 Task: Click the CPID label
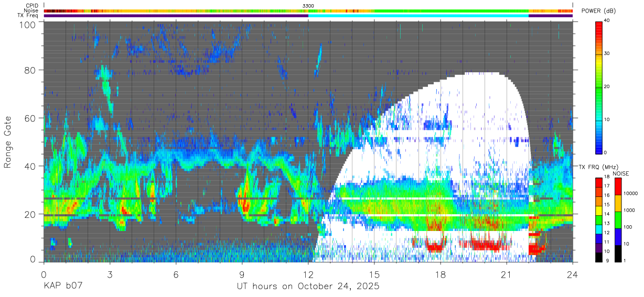(x=31, y=5)
